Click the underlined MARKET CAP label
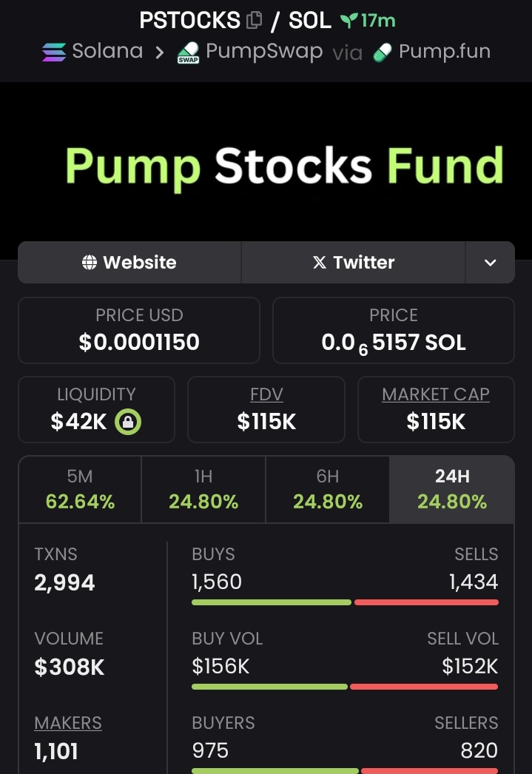Image resolution: width=532 pixels, height=774 pixels. point(436,394)
